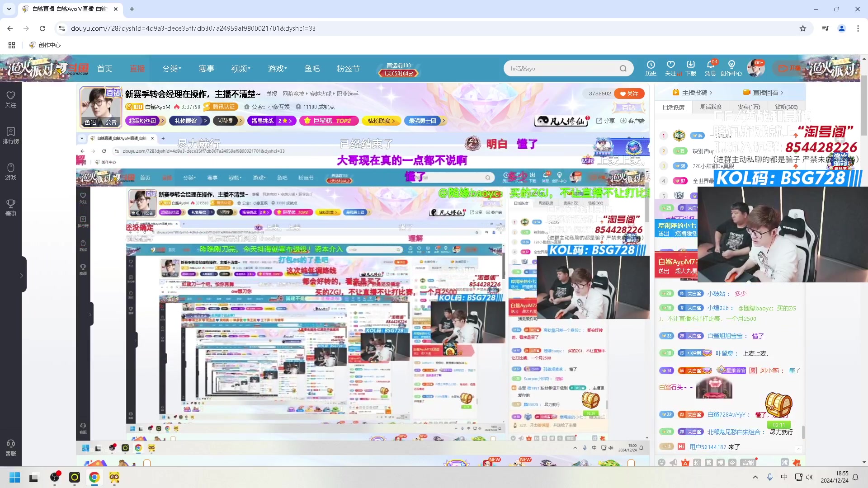Viewport: 868px width, 488px height.
Task: Click the search magnifier icon
Action: point(623,69)
